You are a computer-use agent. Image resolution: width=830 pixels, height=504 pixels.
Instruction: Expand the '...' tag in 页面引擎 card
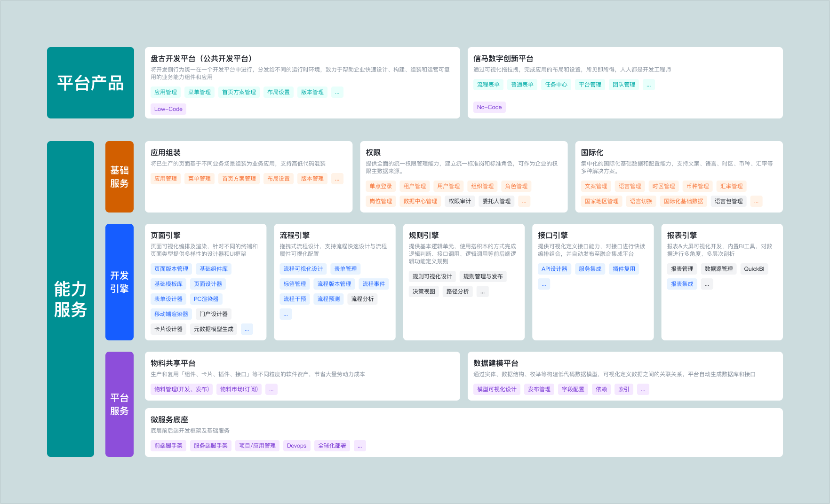(247, 329)
